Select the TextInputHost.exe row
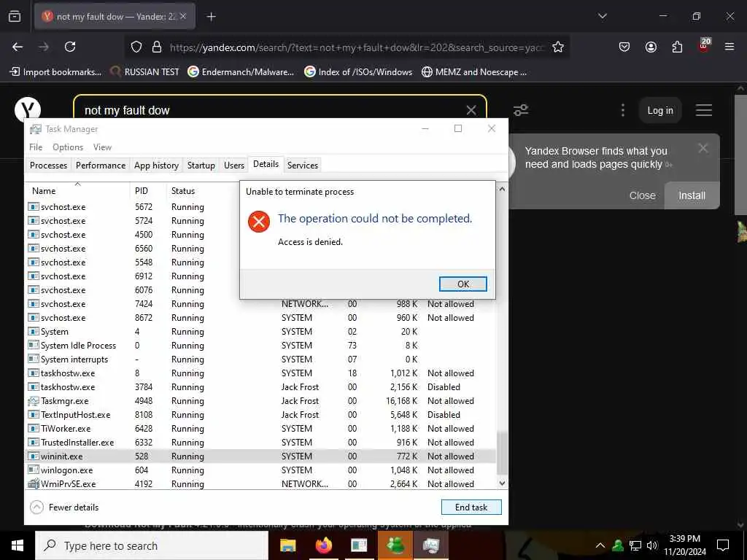This screenshot has width=747, height=560. (x=260, y=415)
